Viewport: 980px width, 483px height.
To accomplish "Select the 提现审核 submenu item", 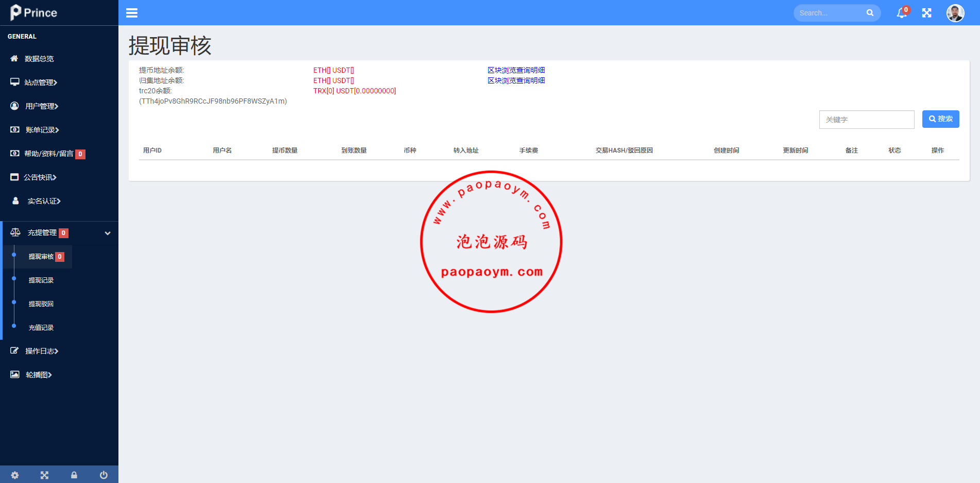I will [41, 257].
